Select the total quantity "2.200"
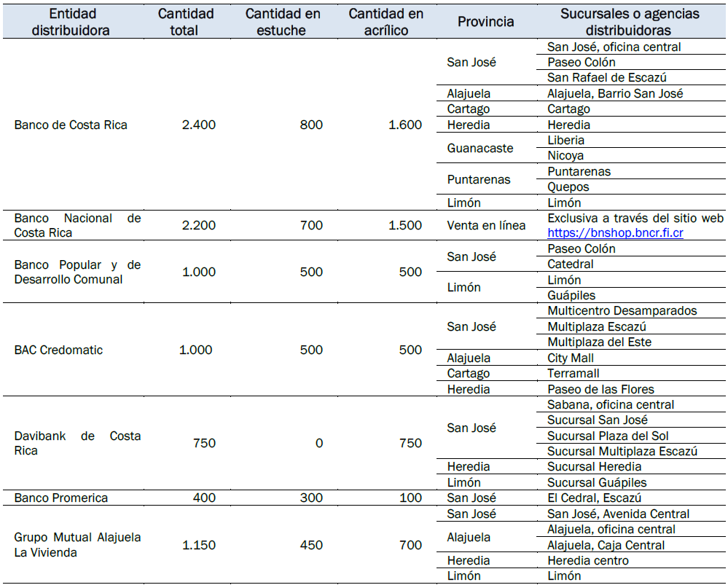This screenshot has height=585, width=728. point(199,225)
